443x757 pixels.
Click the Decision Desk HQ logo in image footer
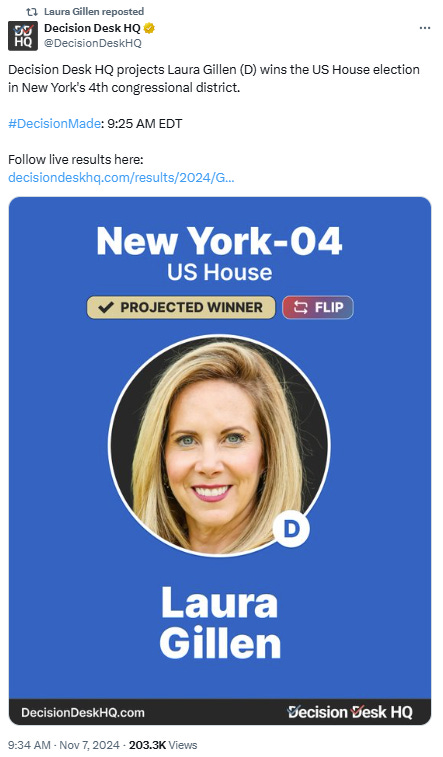pos(350,712)
